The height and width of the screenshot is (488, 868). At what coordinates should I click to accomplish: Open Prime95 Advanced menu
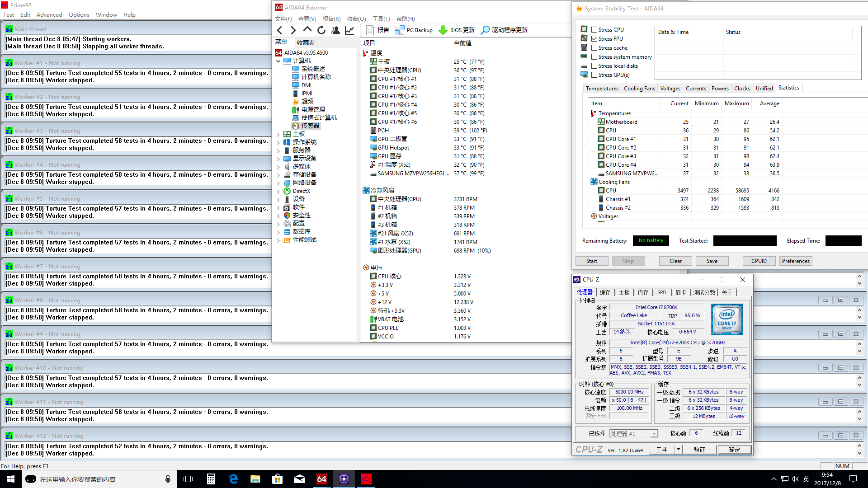pyautogui.click(x=49, y=15)
